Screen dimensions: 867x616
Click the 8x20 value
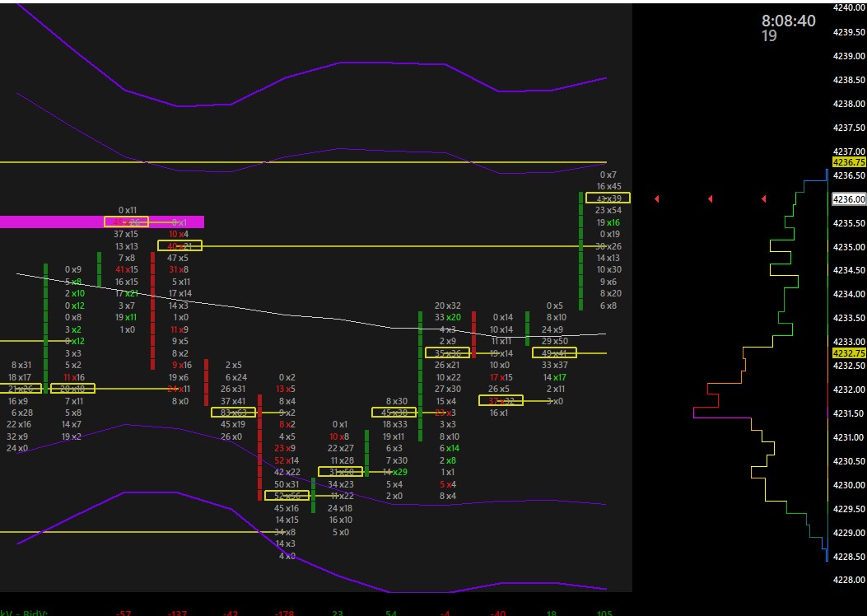[x=611, y=293]
